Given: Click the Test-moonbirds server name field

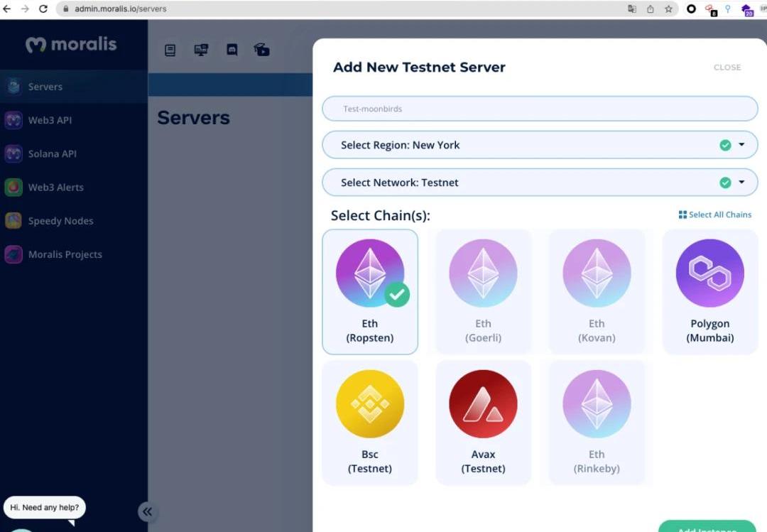Looking at the screenshot, I should click(x=540, y=109).
